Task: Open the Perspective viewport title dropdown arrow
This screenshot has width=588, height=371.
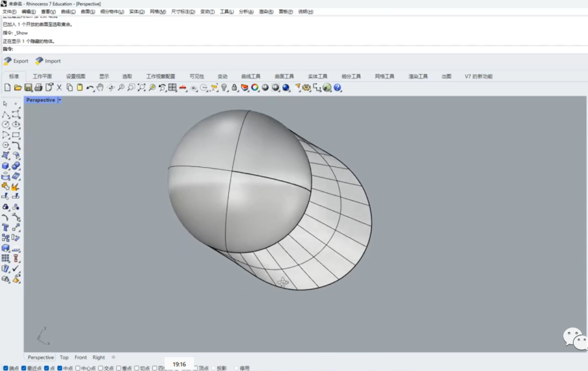Action: [x=60, y=100]
